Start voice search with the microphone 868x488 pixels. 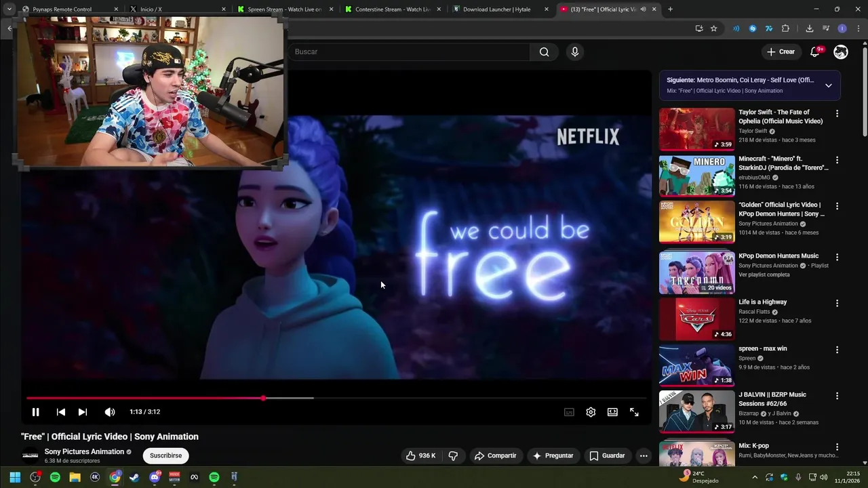click(574, 52)
